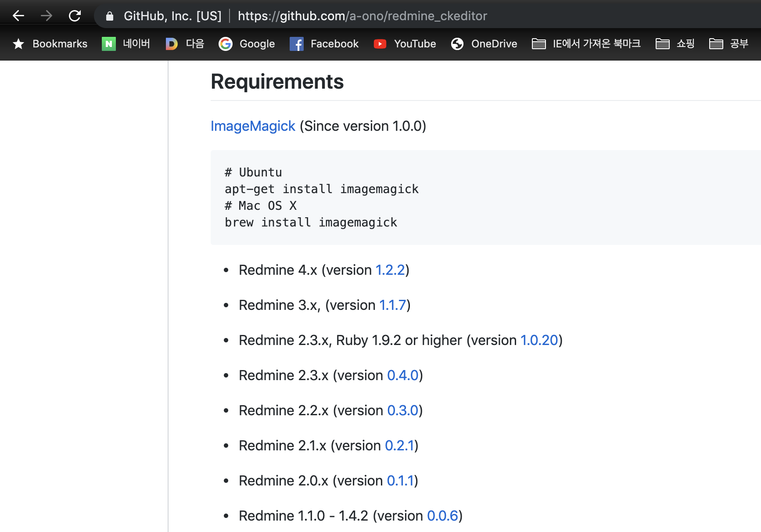Image resolution: width=761 pixels, height=532 pixels.
Task: Open version 0.3.0 link
Action: (x=403, y=410)
